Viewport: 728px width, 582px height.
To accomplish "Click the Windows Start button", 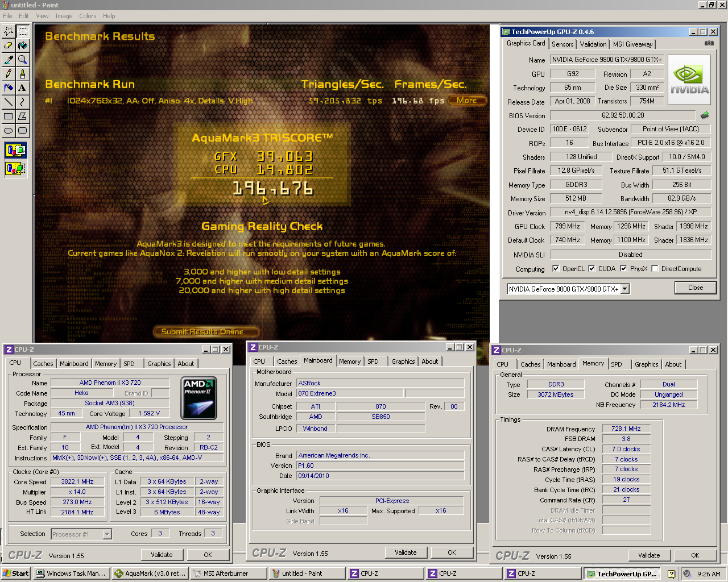I will click(16, 573).
